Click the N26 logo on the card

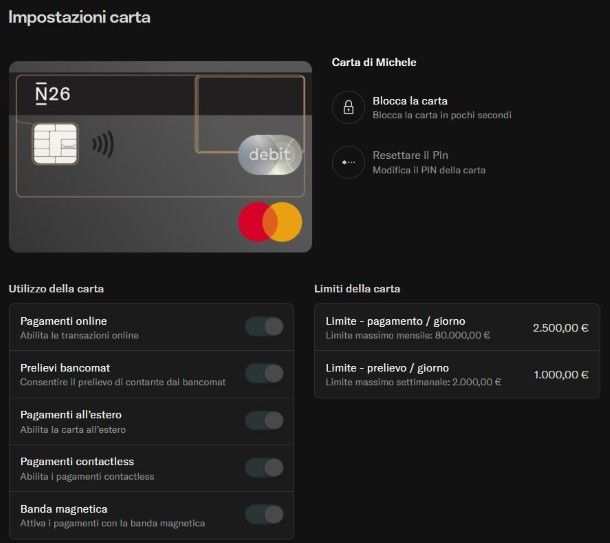pyautogui.click(x=53, y=94)
